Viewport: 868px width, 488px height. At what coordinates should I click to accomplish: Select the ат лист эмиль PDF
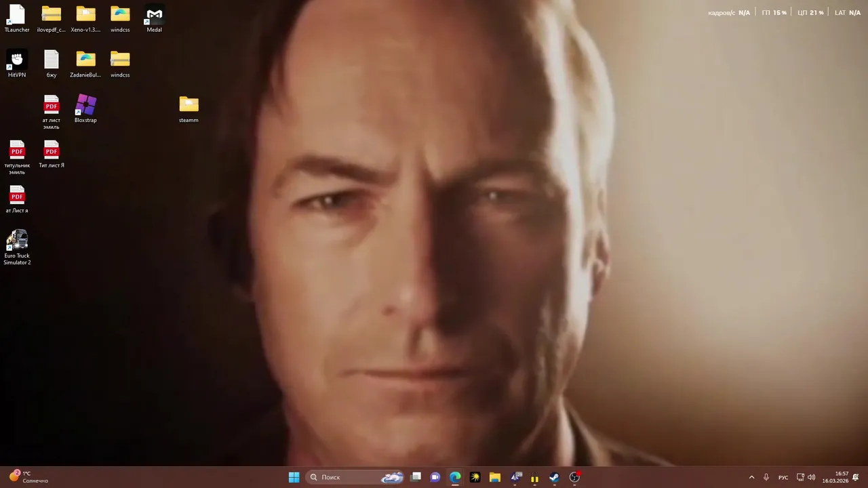tap(52, 113)
